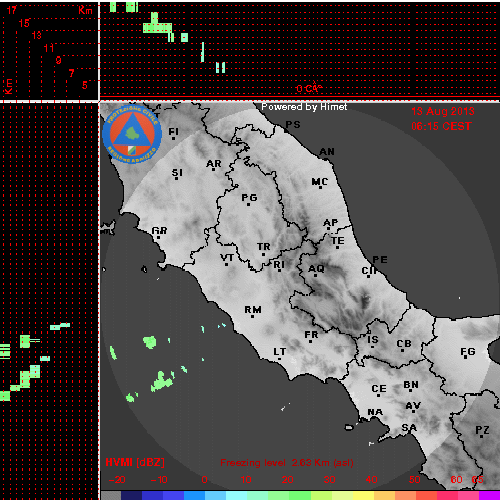
Task: Click the LT city label
Action: coord(280,352)
